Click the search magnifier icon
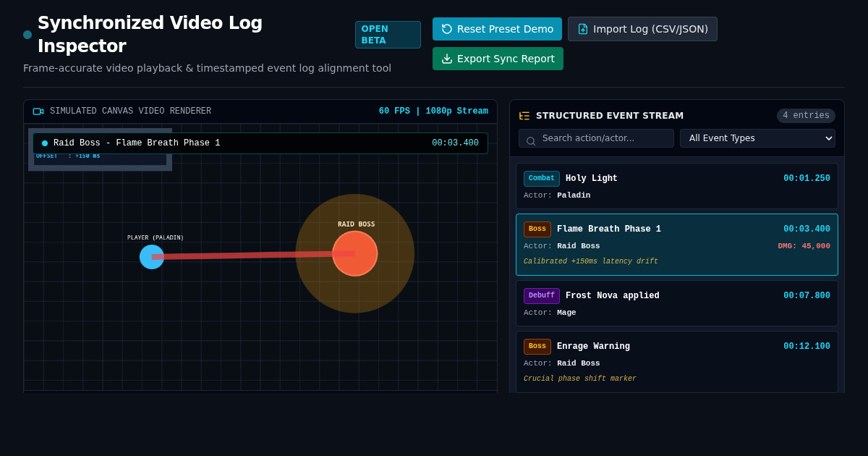868x456 pixels. [x=531, y=141]
